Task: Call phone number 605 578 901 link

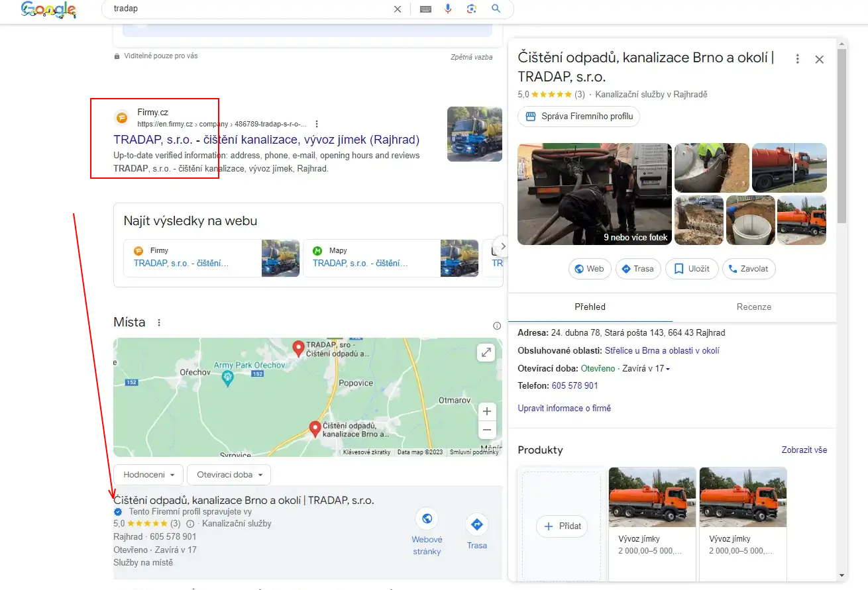Action: coord(574,385)
